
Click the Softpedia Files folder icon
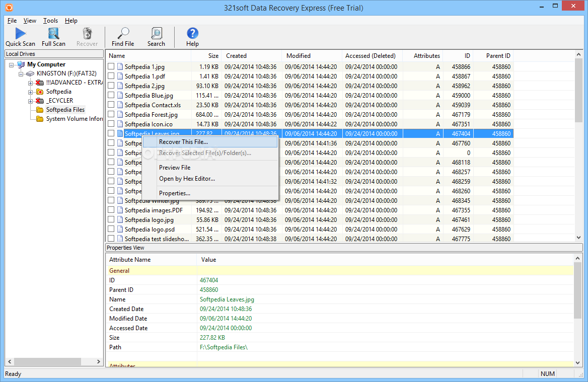(x=40, y=110)
